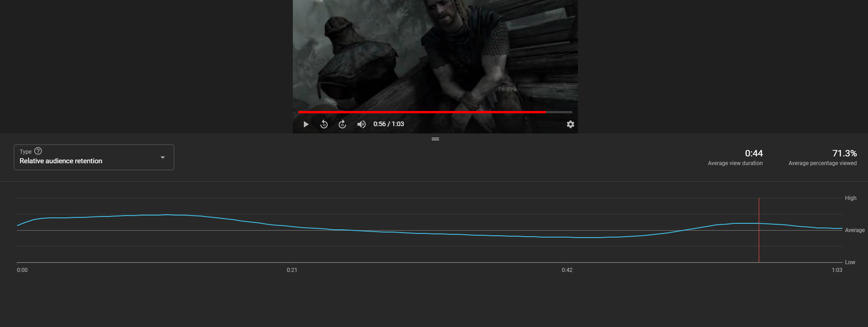Click the dropdown arrow beside Relative audience retention
868x327 pixels.
tap(163, 157)
